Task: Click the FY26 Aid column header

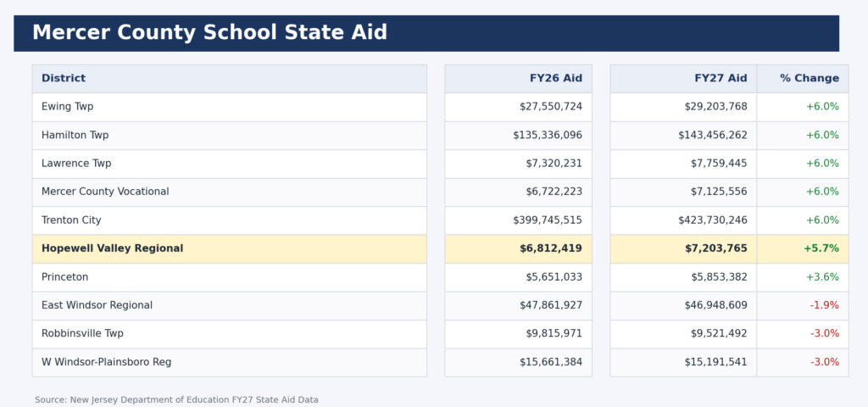Action: pyautogui.click(x=555, y=78)
